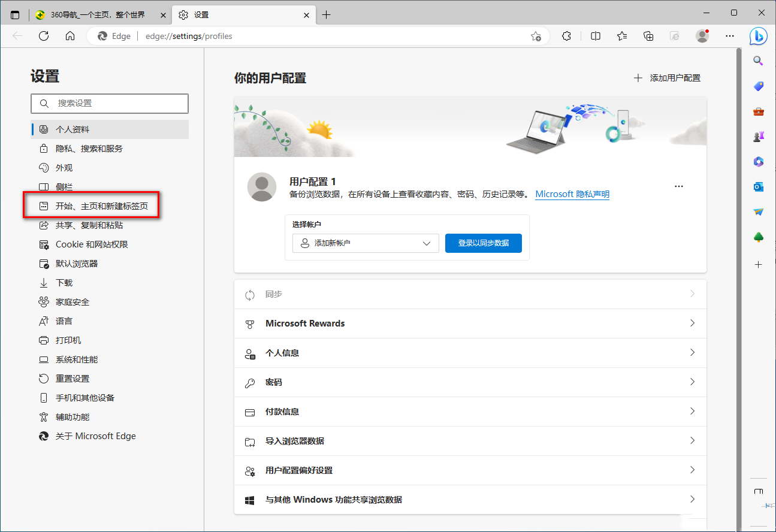
Task: Open the Extensions puzzle icon
Action: 567,36
